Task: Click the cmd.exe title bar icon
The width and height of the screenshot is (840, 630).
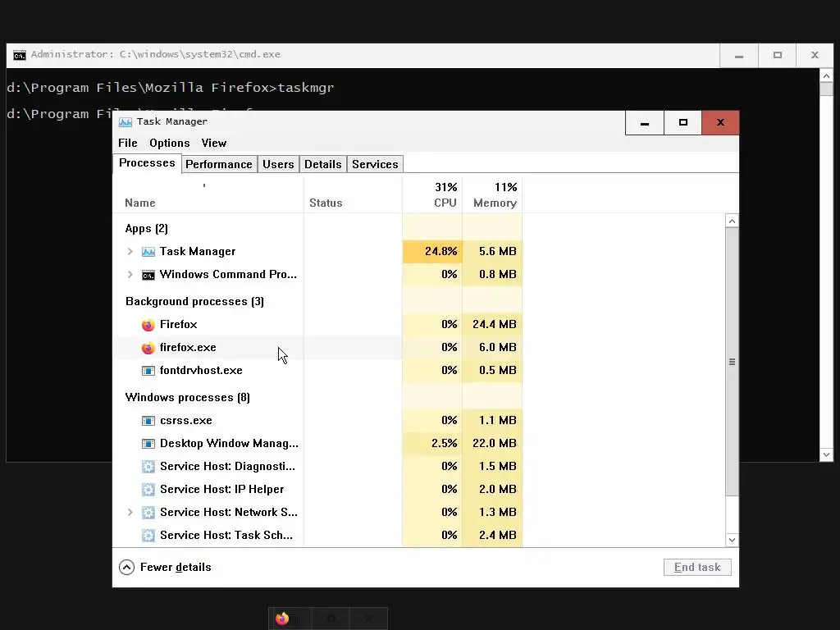Action: pos(20,55)
